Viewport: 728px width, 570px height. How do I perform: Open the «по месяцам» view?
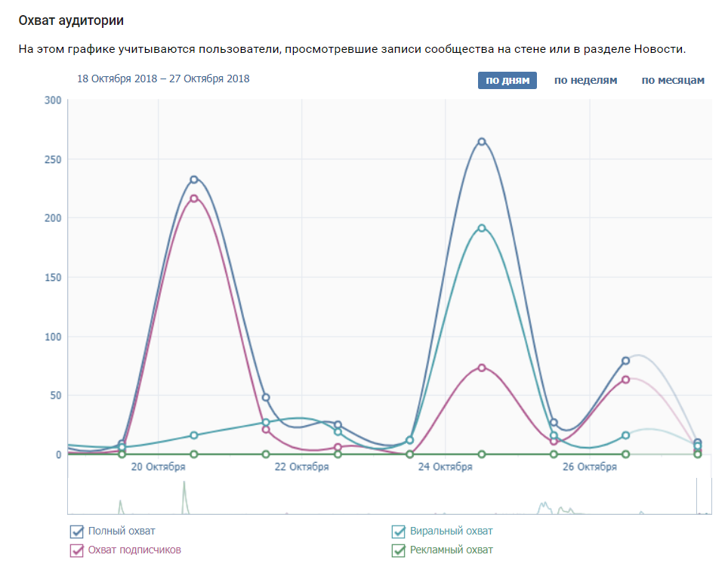click(x=673, y=81)
